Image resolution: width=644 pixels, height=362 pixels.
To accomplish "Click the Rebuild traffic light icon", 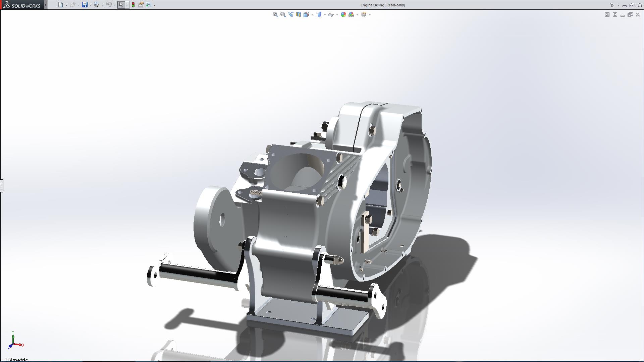I will 133,5.
